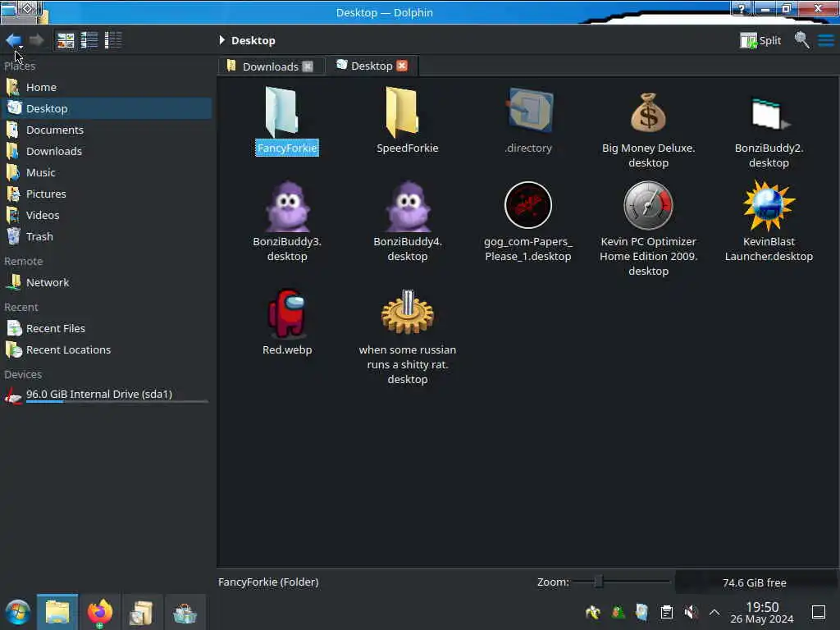Open Documents in Places panel
Screen dimensions: 840x630
tap(107, 130)
